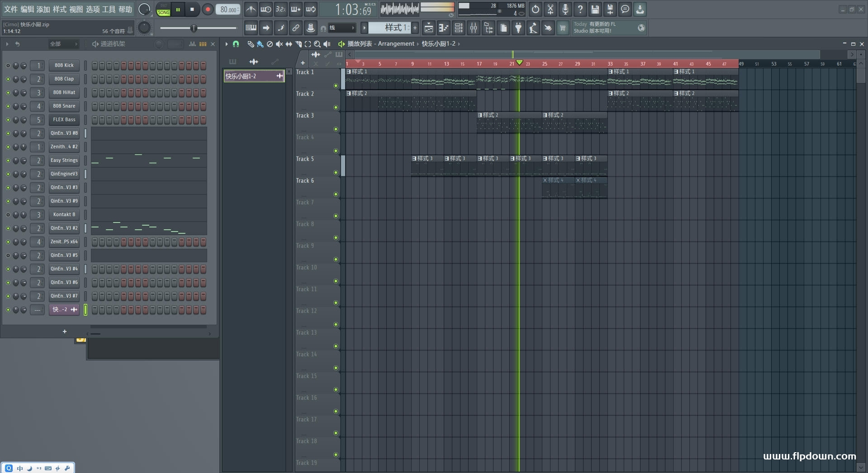Toggle the metronome icon
This screenshot has height=473, width=868.
click(251, 9)
